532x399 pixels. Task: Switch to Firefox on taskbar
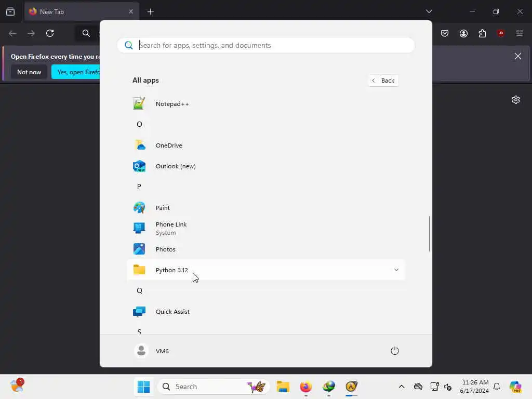(305, 387)
